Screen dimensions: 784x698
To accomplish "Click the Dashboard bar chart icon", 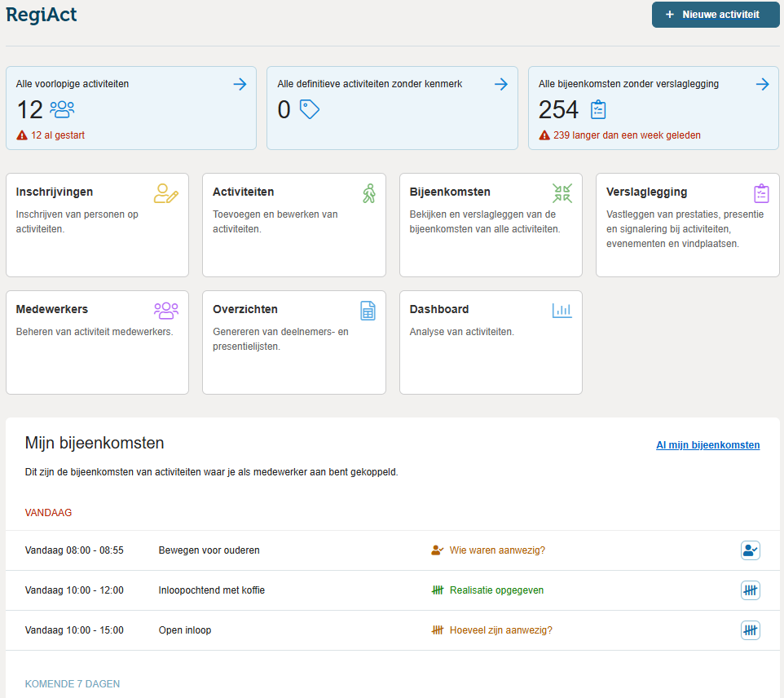I will coord(562,311).
